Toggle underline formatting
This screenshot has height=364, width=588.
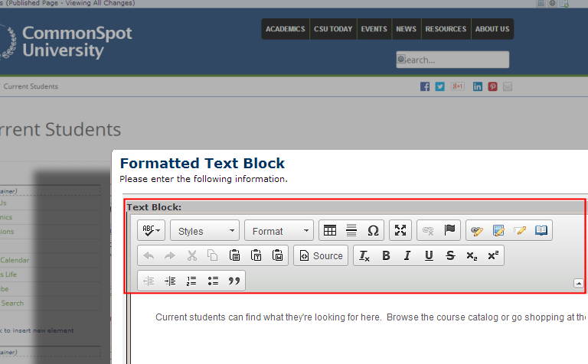point(429,255)
